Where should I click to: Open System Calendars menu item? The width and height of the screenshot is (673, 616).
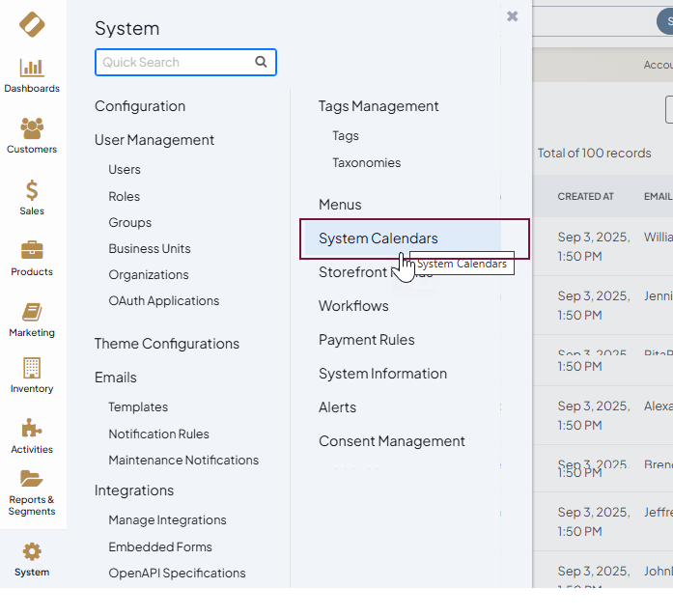(378, 238)
